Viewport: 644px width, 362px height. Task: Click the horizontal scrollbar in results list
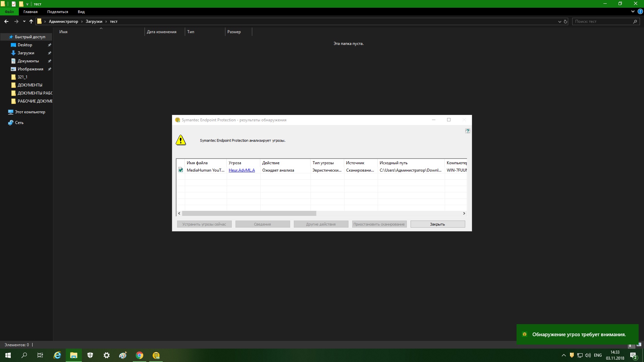(x=249, y=214)
